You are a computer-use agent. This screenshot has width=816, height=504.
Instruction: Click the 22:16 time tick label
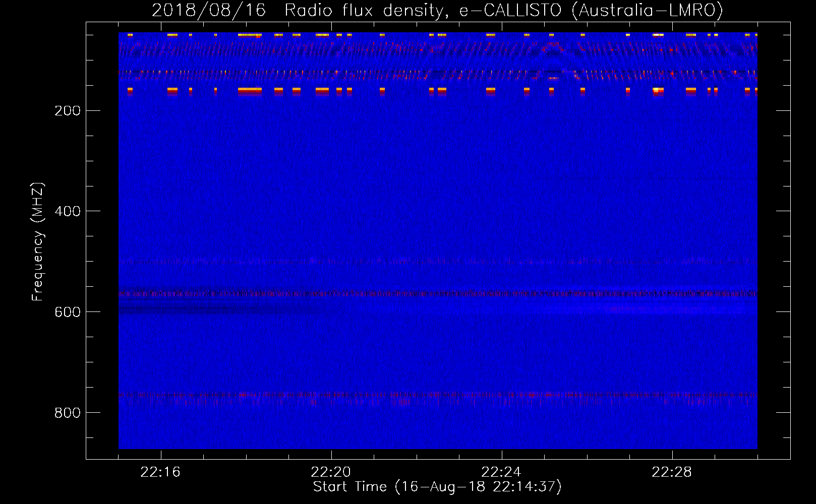pyautogui.click(x=160, y=472)
